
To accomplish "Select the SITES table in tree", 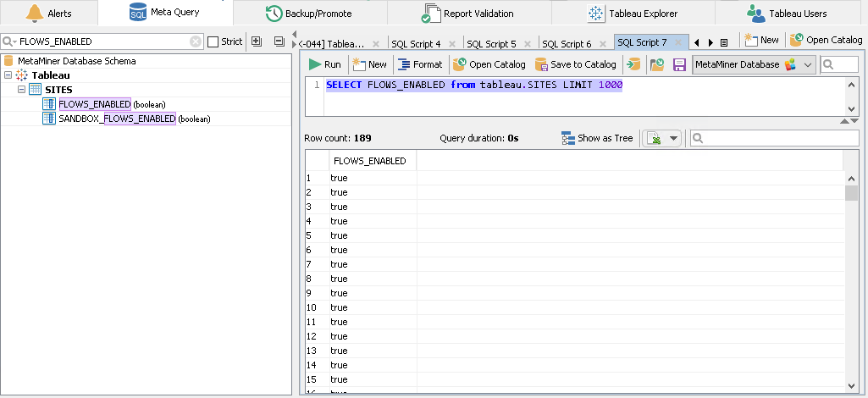I will point(58,90).
